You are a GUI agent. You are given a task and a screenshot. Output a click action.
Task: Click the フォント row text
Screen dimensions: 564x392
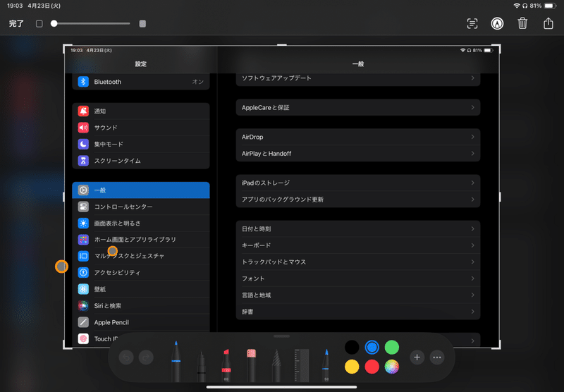253,278
